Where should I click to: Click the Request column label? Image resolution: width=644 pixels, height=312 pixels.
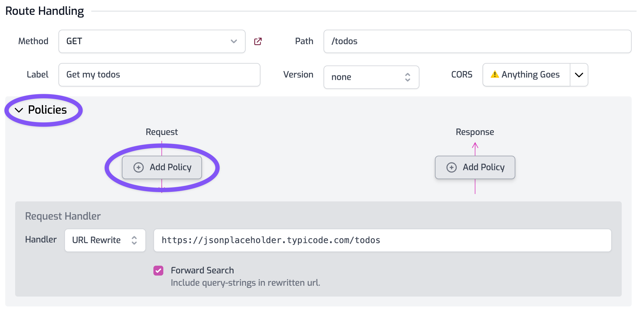161,132
